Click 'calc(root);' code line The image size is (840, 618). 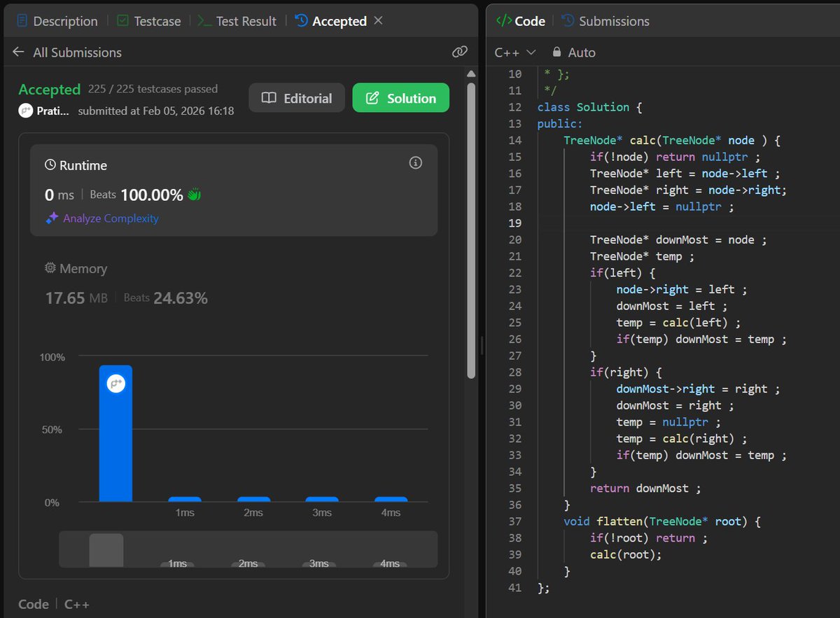click(x=626, y=554)
